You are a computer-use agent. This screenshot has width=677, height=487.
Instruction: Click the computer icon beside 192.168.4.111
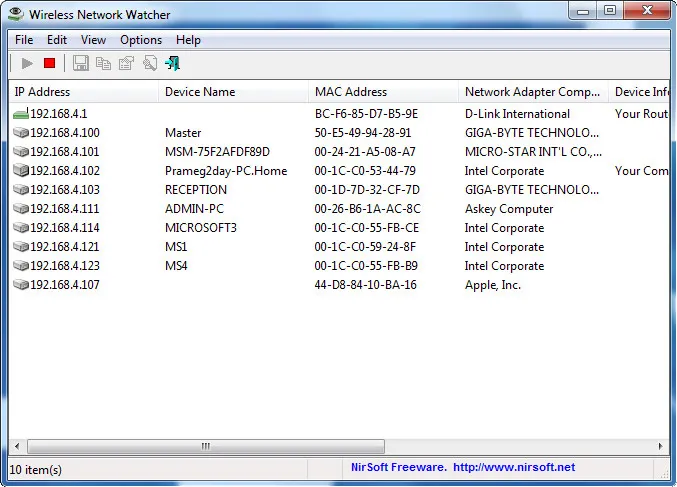click(21, 209)
